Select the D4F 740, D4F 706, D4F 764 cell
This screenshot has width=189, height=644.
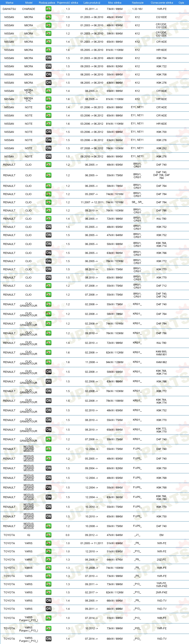161,175
